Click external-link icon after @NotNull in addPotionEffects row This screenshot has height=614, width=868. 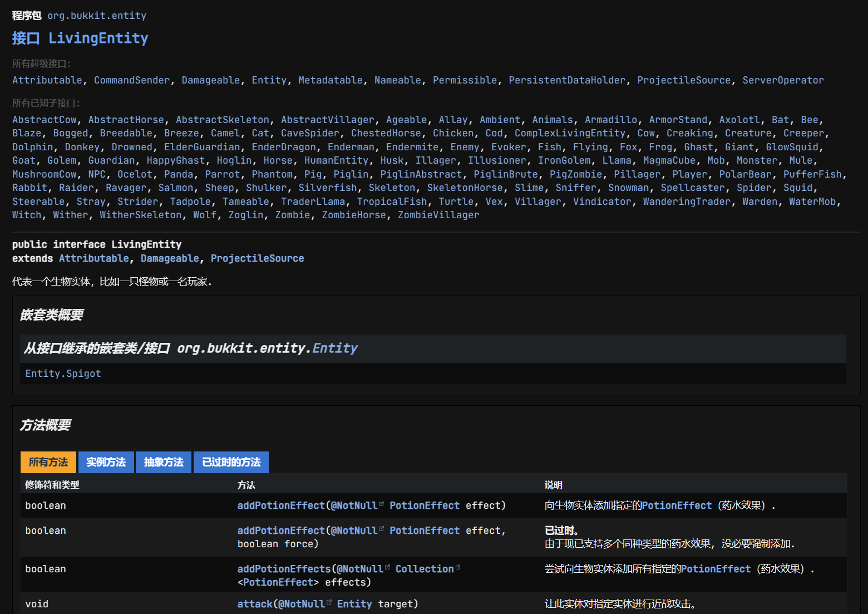(x=387, y=568)
